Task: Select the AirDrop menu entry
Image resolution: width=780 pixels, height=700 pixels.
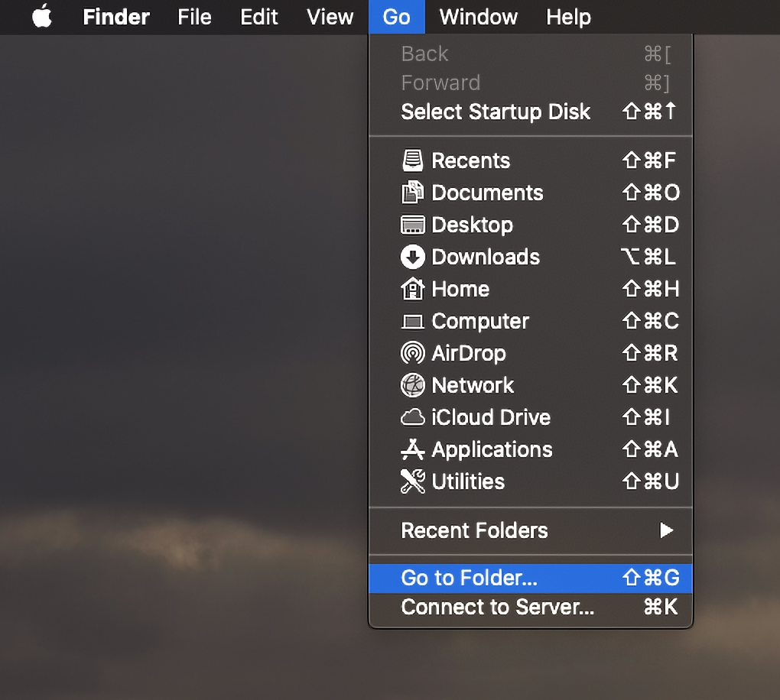Action: pyautogui.click(x=531, y=353)
